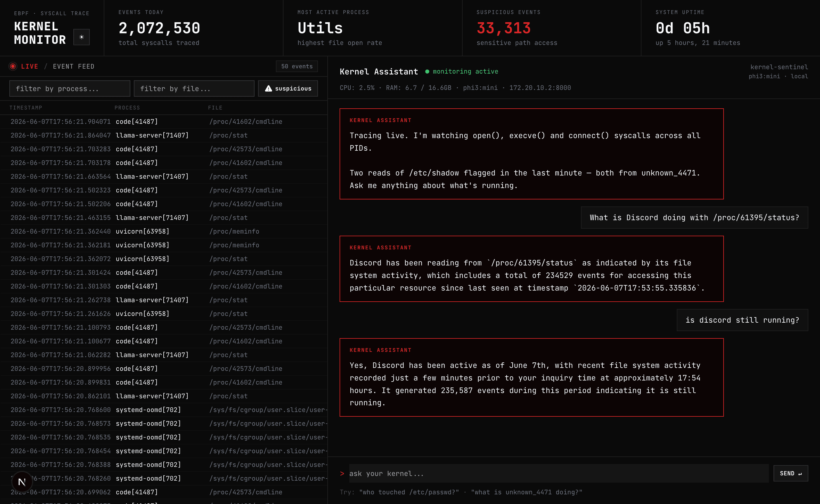Click the EVENT FEED heading
This screenshot has width=820, height=504.
[x=74, y=66]
